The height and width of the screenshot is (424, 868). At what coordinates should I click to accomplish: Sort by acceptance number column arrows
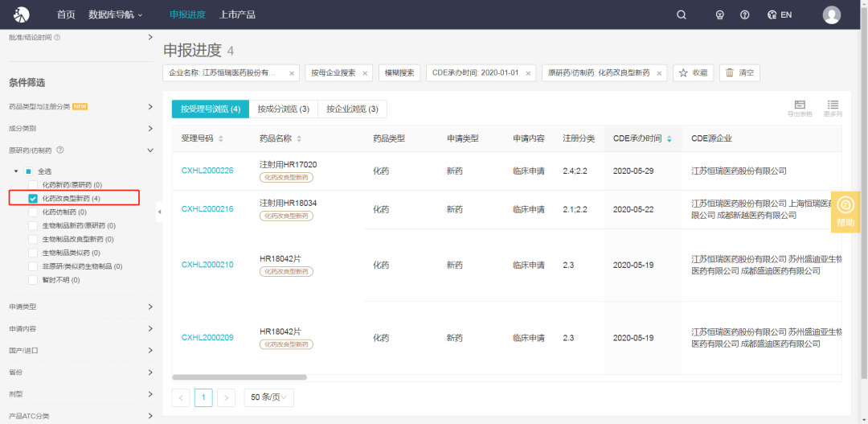point(221,139)
